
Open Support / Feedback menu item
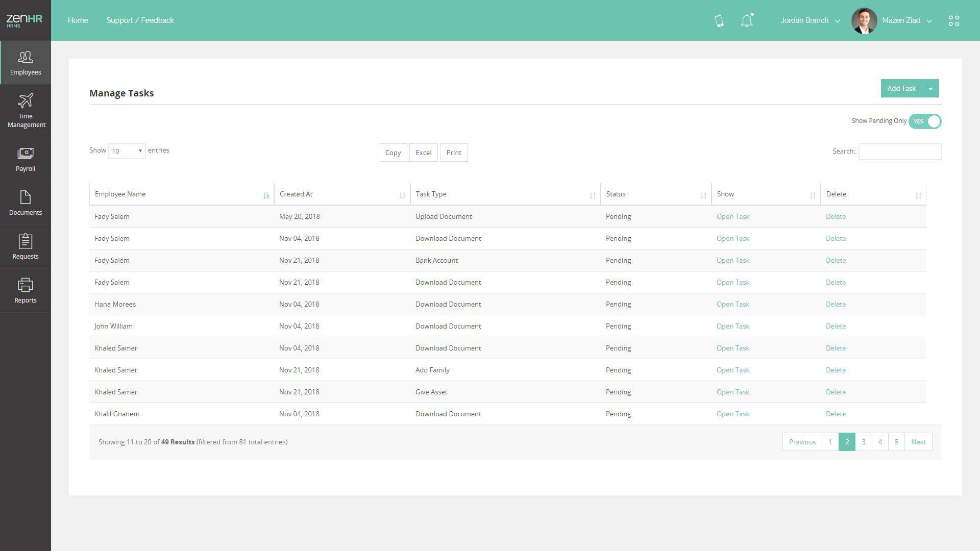point(140,20)
